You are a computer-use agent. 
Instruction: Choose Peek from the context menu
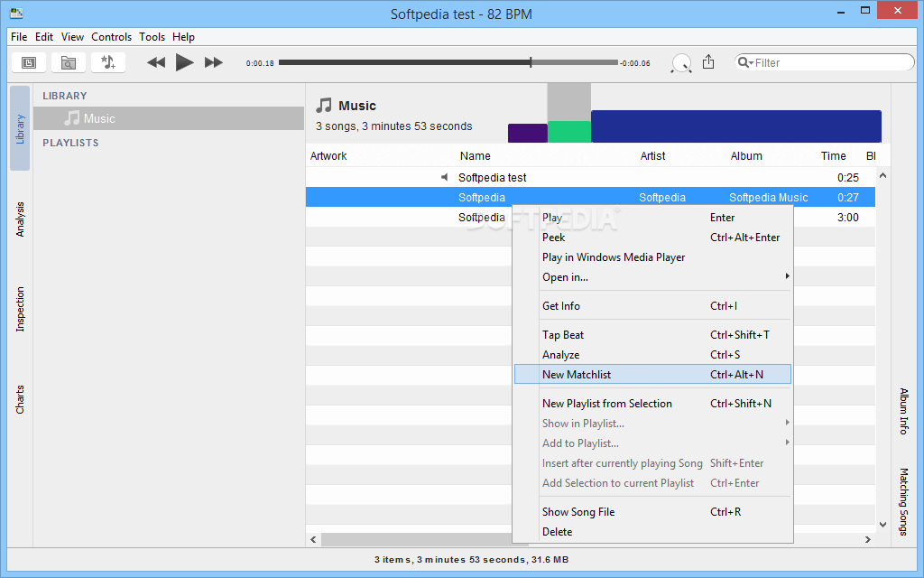tap(652, 238)
